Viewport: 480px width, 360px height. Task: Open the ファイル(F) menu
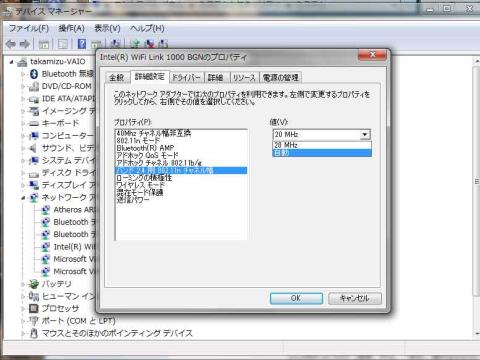(x=29, y=28)
